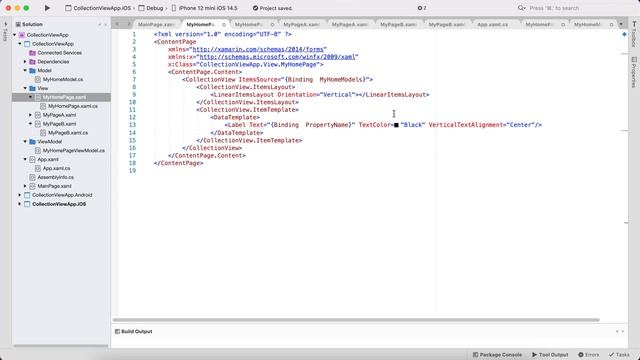Screen dimensions: 640x360
Task: Expand the MainPage.xaml tree node
Action: [x=25, y=186]
